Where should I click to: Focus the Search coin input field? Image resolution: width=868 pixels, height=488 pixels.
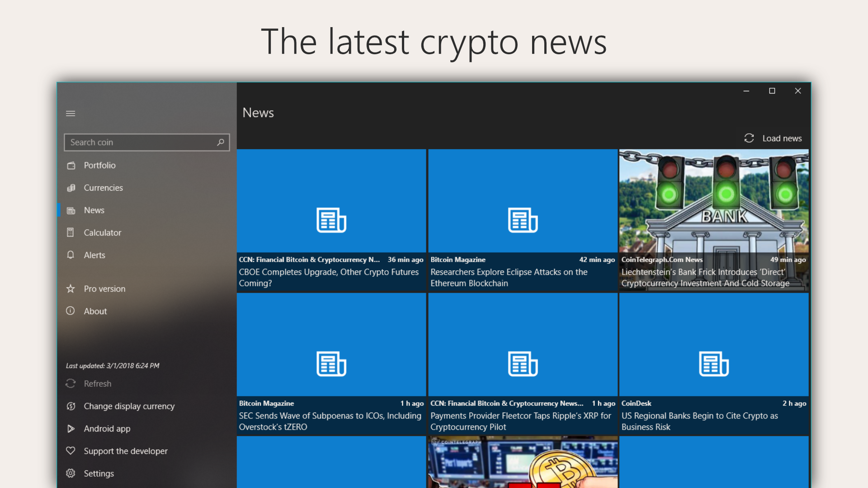pyautogui.click(x=140, y=142)
